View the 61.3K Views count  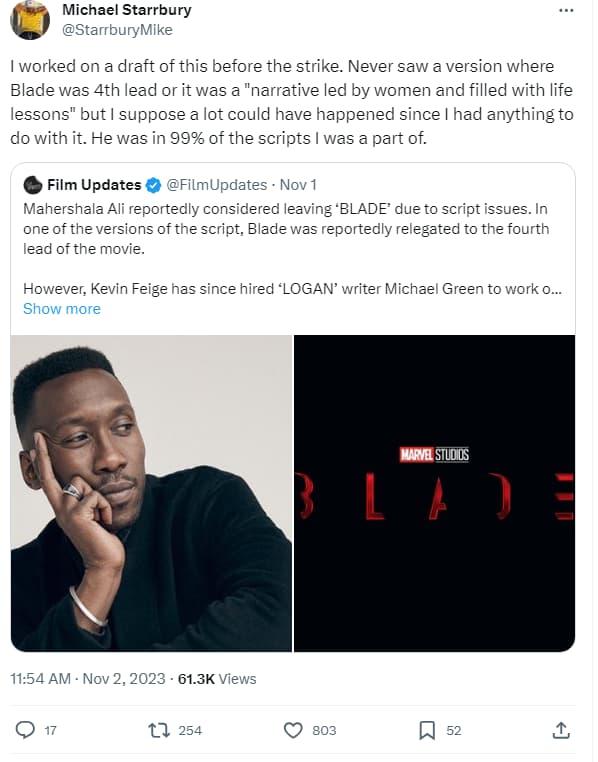click(217, 678)
